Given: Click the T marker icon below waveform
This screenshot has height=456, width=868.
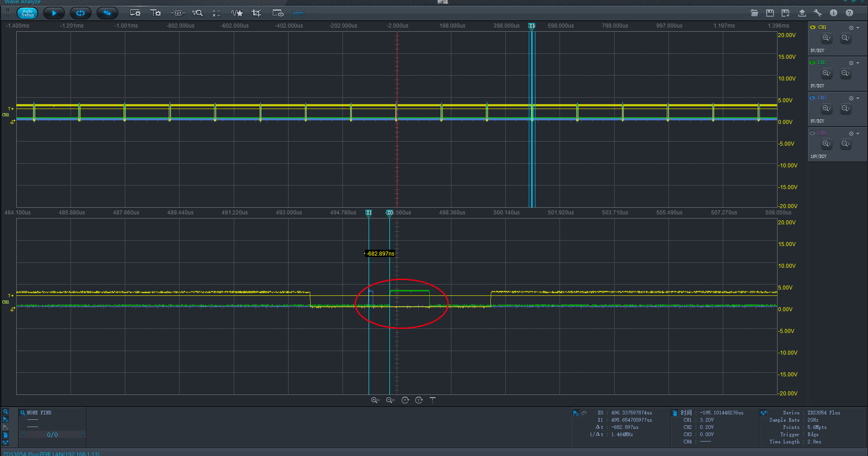Looking at the screenshot, I should [x=433, y=400].
